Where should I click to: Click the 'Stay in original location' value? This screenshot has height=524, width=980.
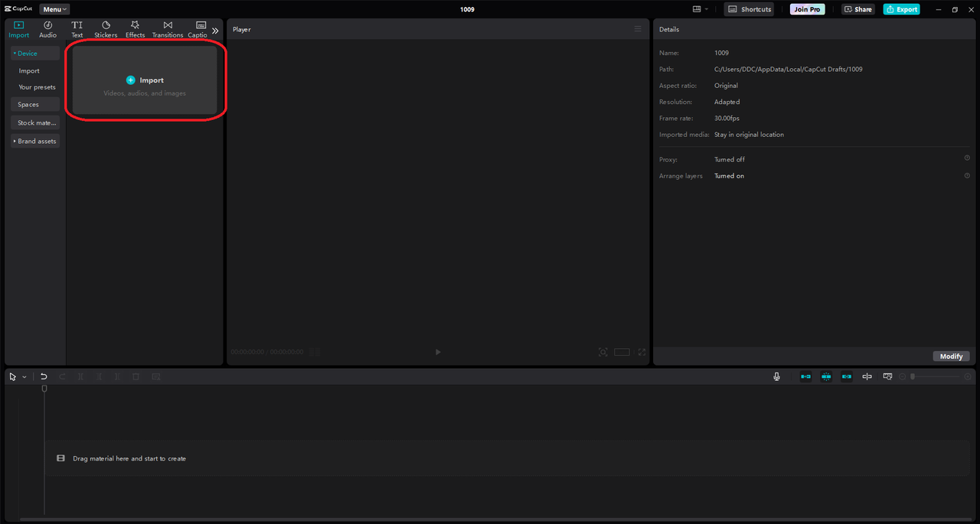point(749,135)
